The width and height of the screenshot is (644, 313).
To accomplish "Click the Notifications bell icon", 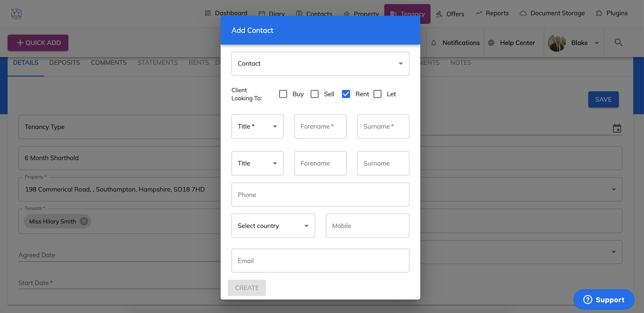I will [433, 43].
